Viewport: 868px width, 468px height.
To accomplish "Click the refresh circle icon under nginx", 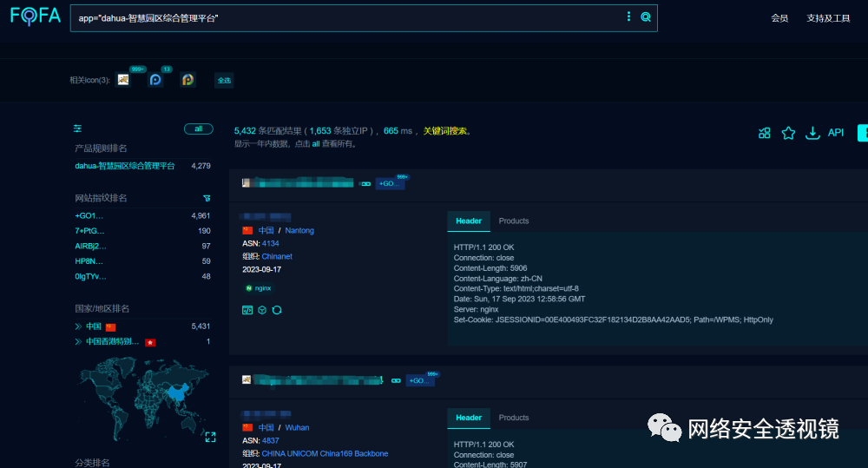I will [277, 310].
